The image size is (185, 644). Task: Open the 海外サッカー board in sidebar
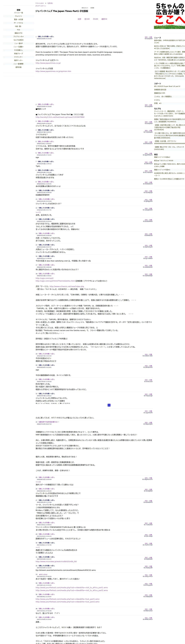click(18, 60)
